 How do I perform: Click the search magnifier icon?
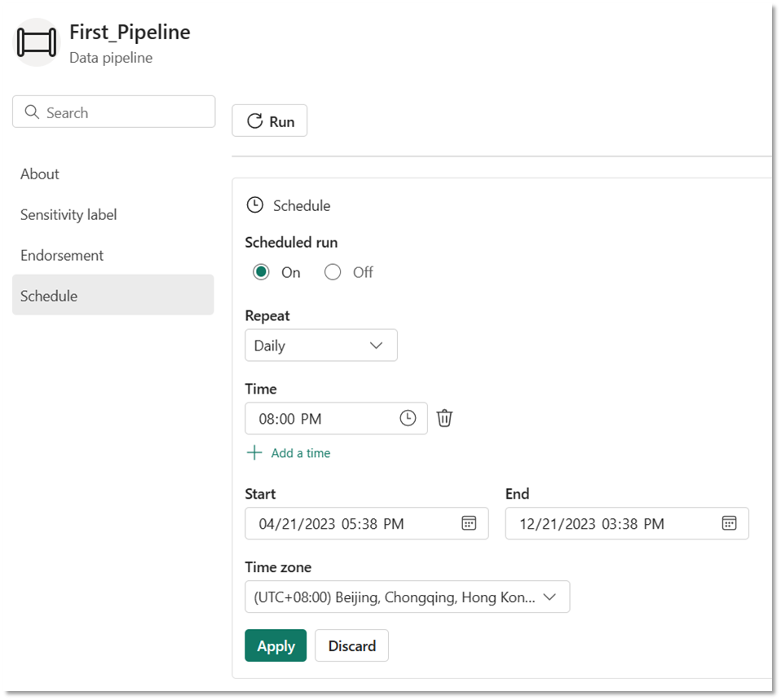pyautogui.click(x=32, y=112)
